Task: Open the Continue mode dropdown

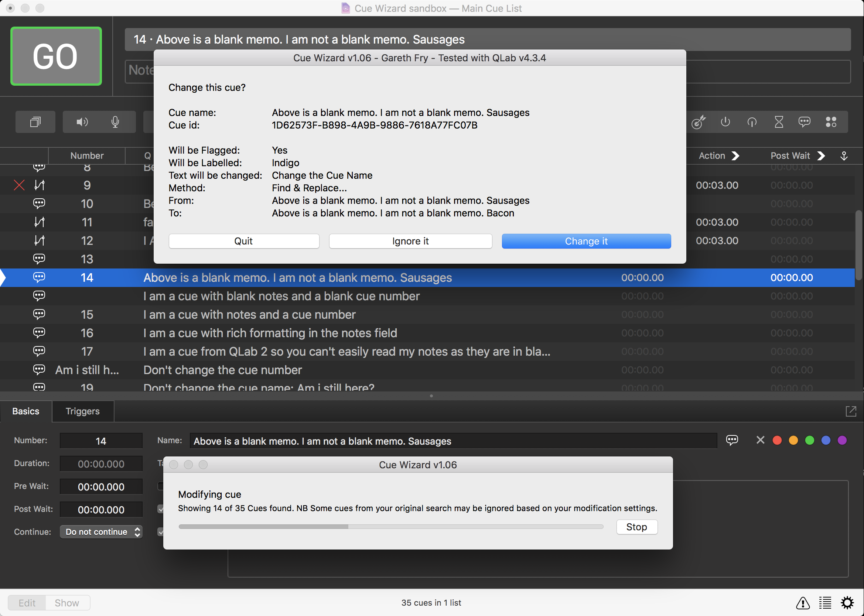Action: coord(101,532)
